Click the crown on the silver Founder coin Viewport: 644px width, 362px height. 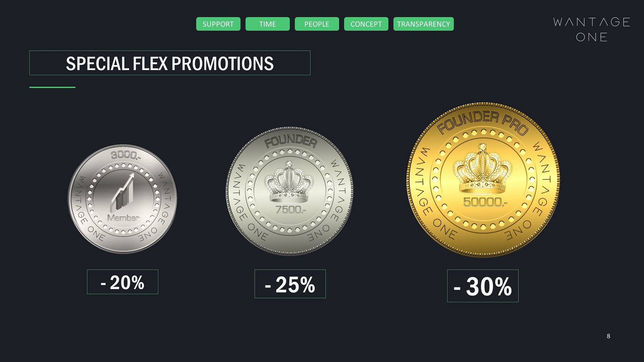tap(289, 182)
